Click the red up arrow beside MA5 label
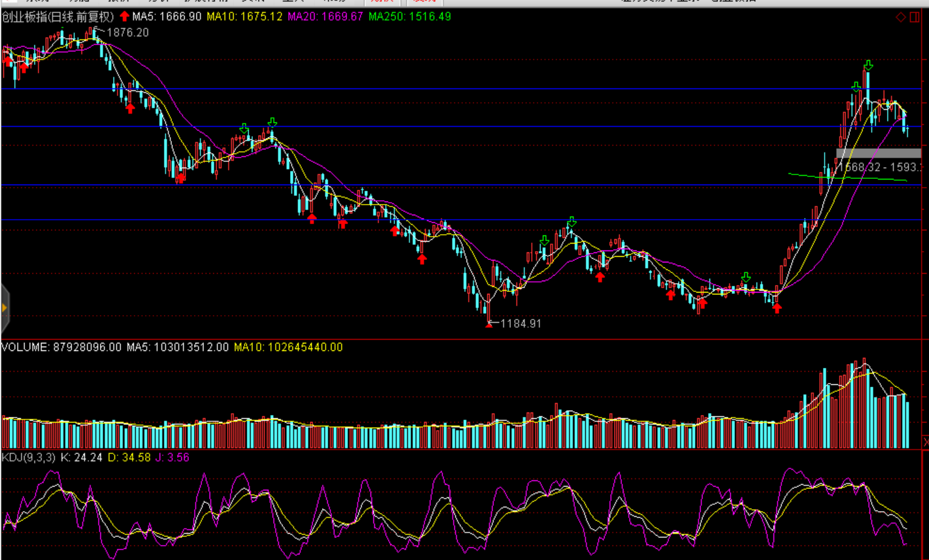The height and width of the screenshot is (560, 929). pos(124,16)
